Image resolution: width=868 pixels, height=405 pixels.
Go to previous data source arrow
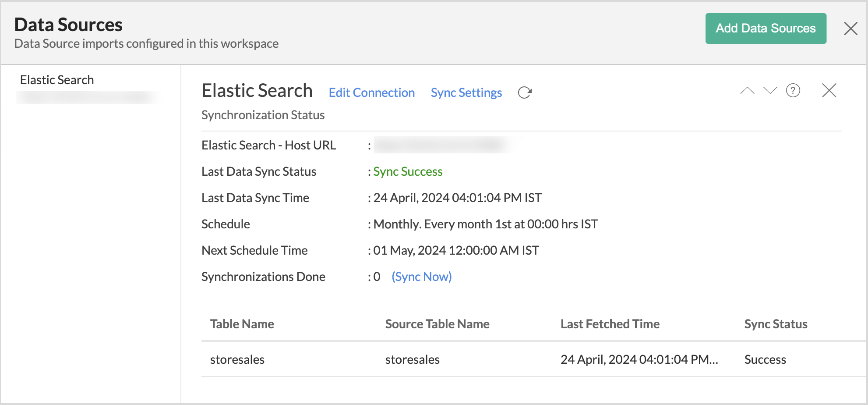[747, 91]
